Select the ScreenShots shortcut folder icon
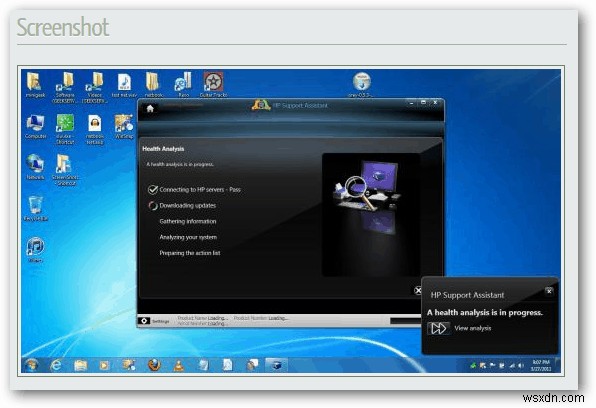 pyautogui.click(x=65, y=170)
